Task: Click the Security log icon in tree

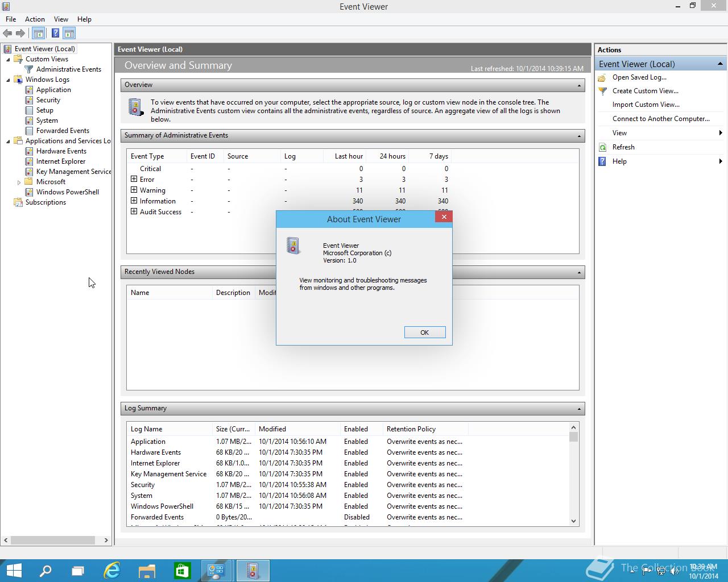Action: pos(29,100)
